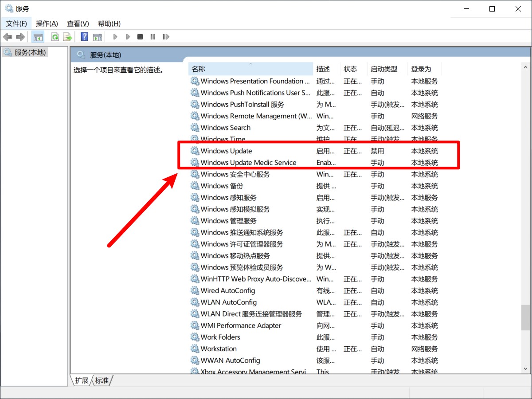
Task: Open the 文件 menu
Action: [x=16, y=23]
